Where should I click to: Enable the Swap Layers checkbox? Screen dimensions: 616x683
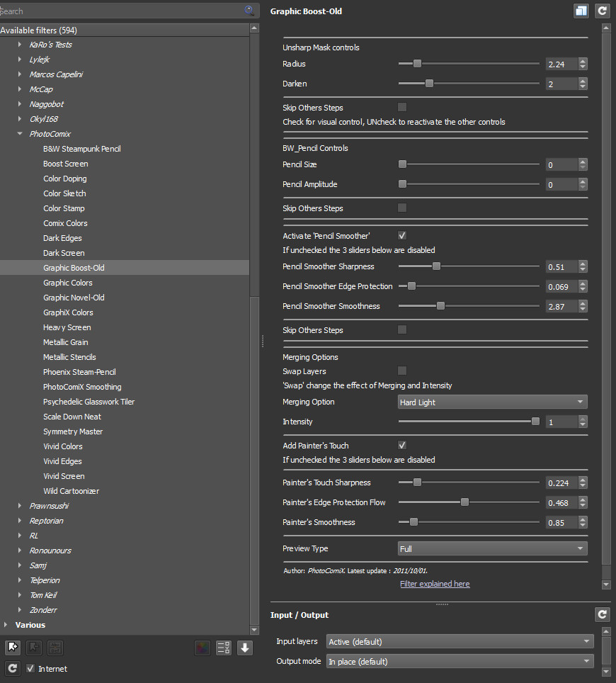tap(402, 371)
